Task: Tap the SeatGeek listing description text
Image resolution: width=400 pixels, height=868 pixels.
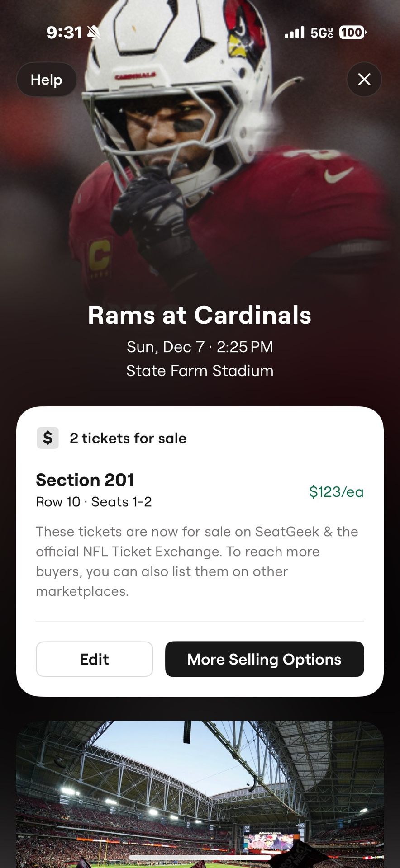Action: point(197,561)
